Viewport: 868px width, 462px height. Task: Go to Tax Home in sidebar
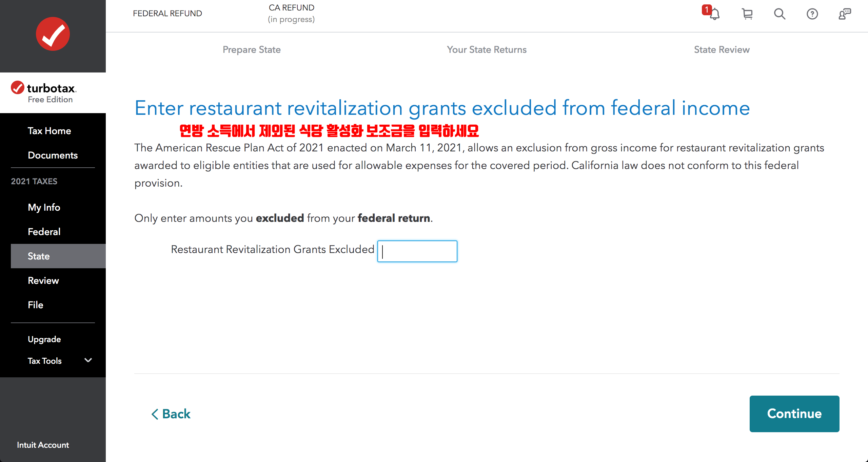pos(49,131)
